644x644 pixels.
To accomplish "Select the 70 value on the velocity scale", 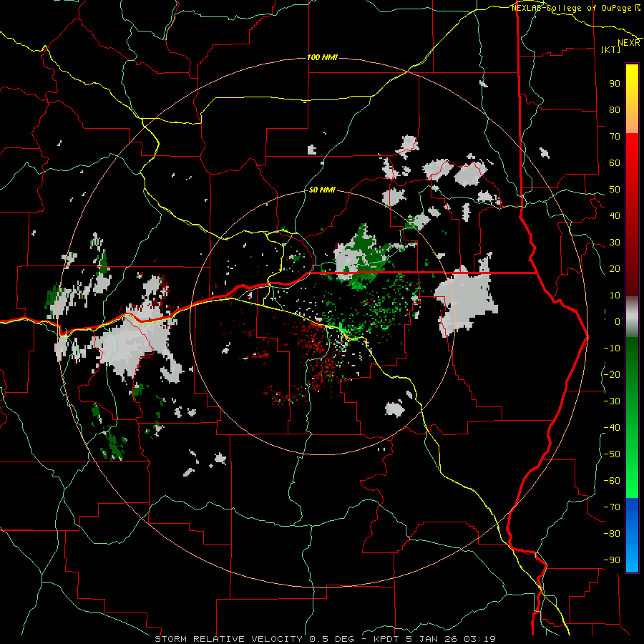I will pyautogui.click(x=615, y=137).
